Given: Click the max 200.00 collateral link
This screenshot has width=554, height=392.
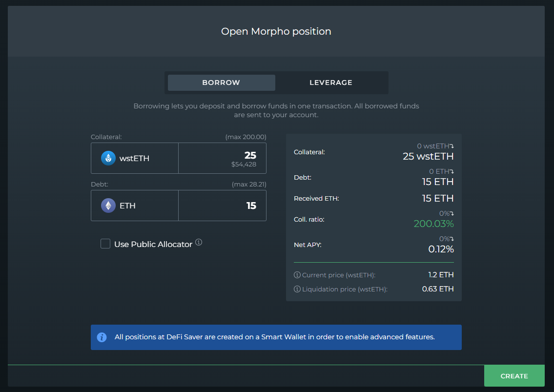Looking at the screenshot, I should [x=246, y=137].
